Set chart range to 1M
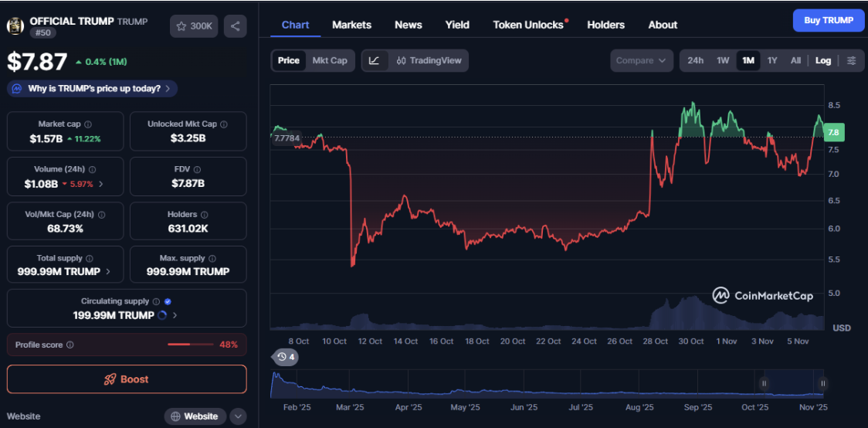 point(748,60)
